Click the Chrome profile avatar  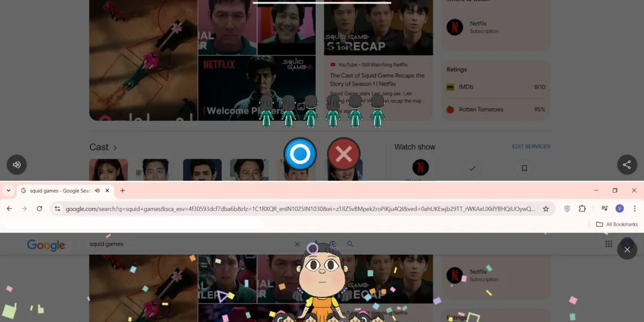pos(620,208)
